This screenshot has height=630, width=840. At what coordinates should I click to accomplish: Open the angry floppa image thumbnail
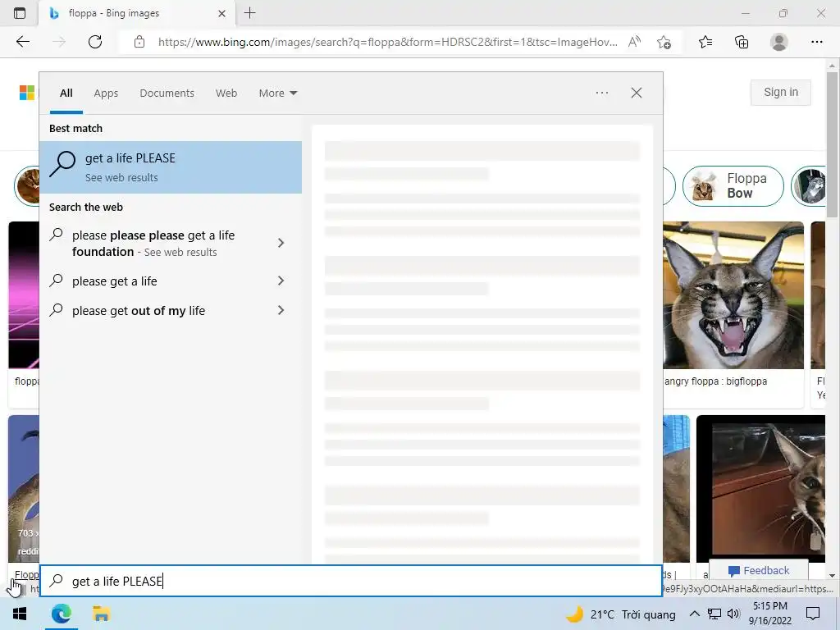pyautogui.click(x=733, y=295)
